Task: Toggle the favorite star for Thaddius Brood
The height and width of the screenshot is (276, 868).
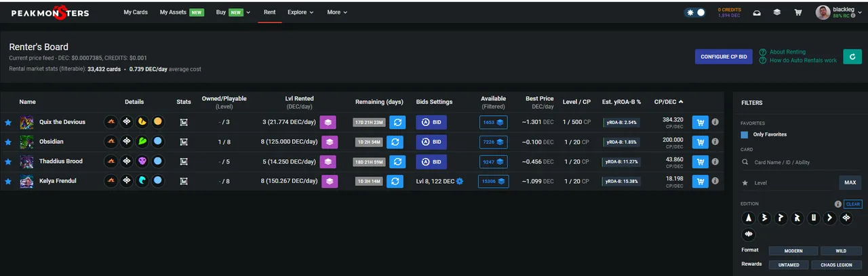Action: click(x=8, y=161)
